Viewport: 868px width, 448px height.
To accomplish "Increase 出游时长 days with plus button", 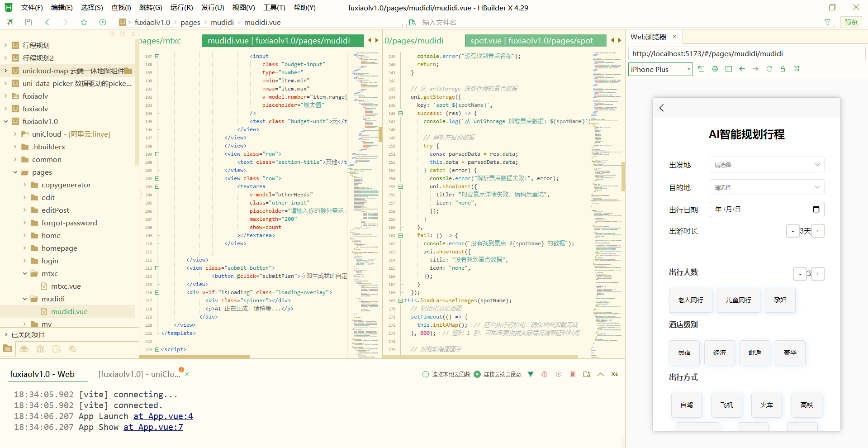I will [x=818, y=231].
